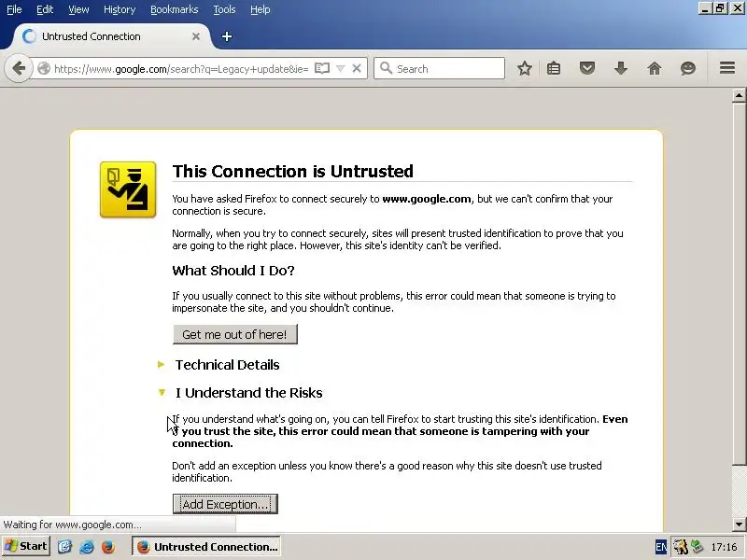Open the Edit menu
This screenshot has width=747, height=560.
(x=45, y=9)
